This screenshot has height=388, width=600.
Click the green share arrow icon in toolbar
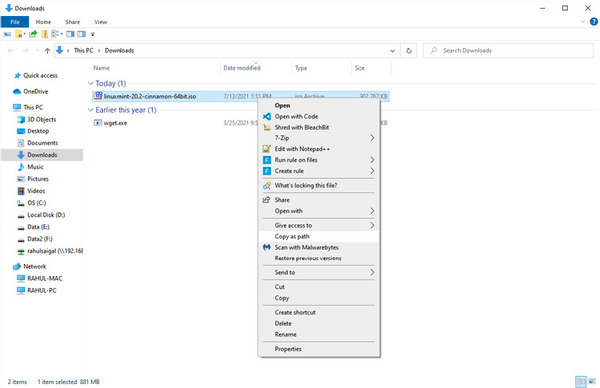coord(33,34)
